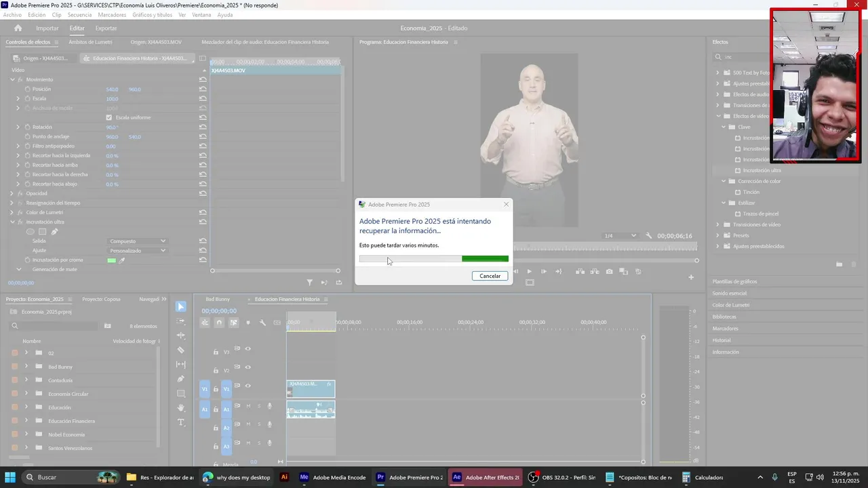Open the Marcadores menu
868x488 pixels.
(x=112, y=14)
